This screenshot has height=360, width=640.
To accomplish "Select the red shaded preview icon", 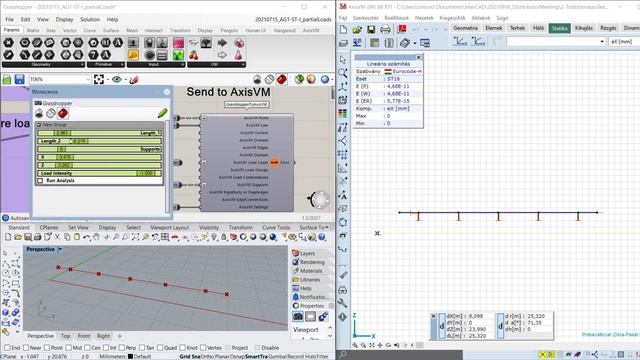I will [x=281, y=79].
